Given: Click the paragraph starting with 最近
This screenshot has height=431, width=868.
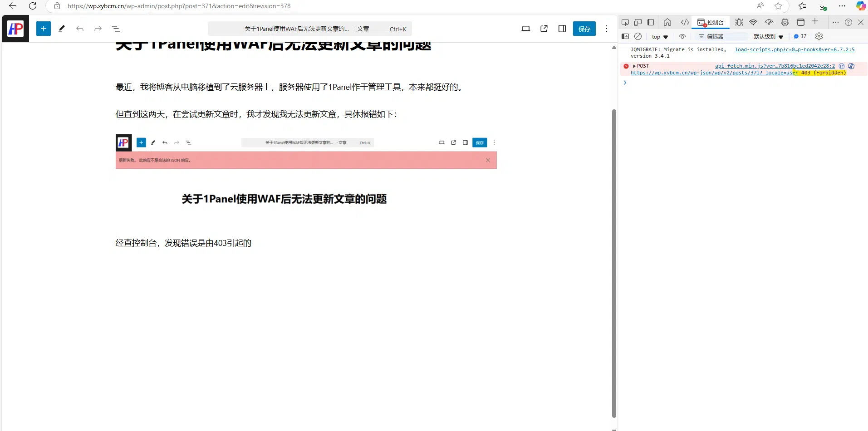Looking at the screenshot, I should (290, 87).
